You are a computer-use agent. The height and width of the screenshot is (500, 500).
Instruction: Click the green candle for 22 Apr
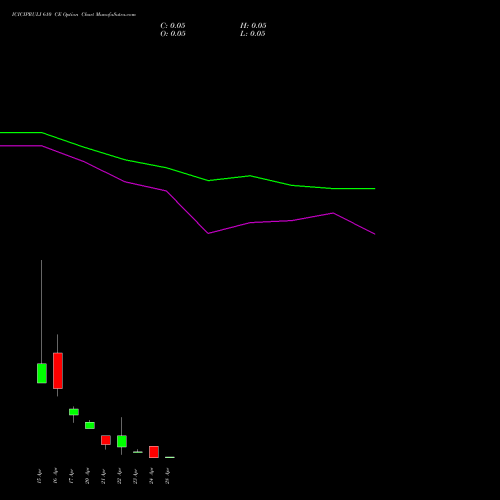click(x=122, y=441)
